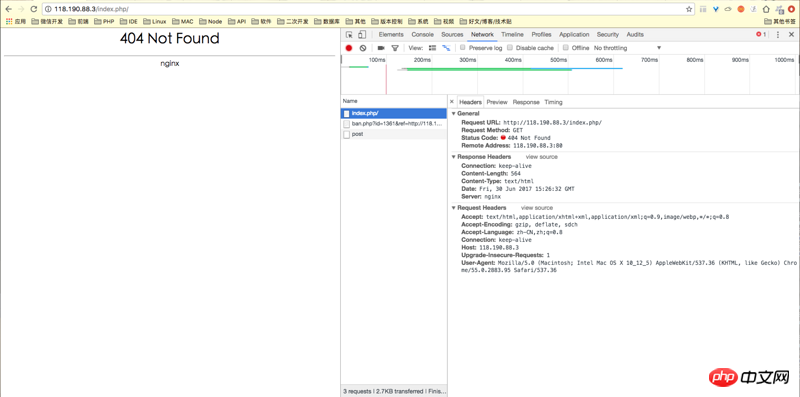Collapse the Response Headers section
The width and height of the screenshot is (800, 397).
pyautogui.click(x=454, y=157)
